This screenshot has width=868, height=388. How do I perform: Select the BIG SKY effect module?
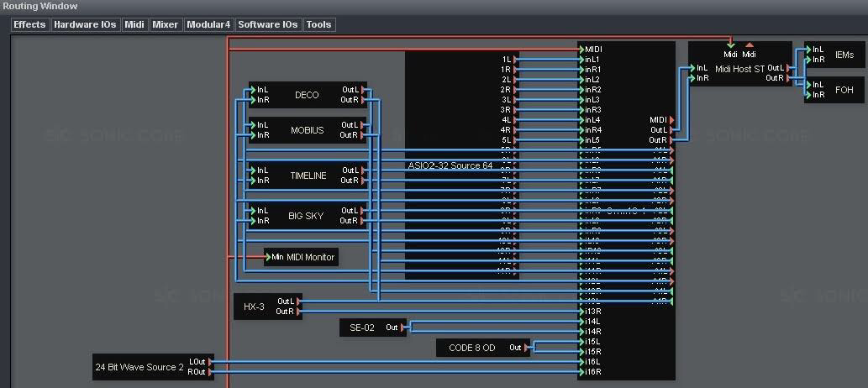pyautogui.click(x=306, y=216)
